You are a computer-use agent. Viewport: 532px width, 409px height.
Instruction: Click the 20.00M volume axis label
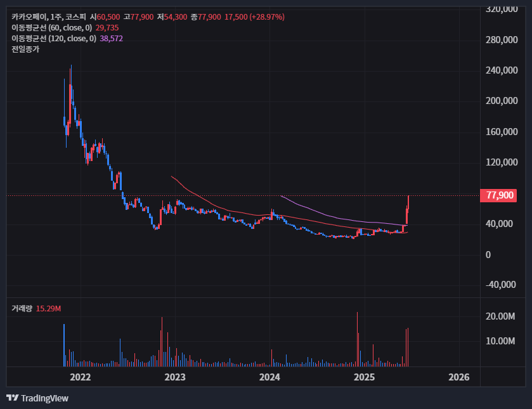(500, 316)
